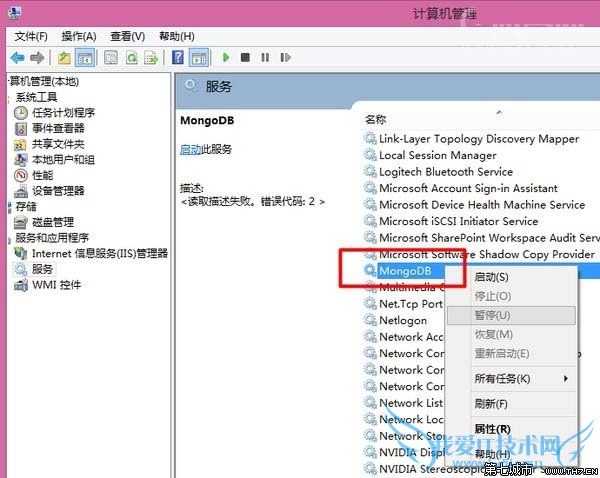Image resolution: width=600 pixels, height=478 pixels.
Task: Click the Properties sheet toolbar icon
Action: (x=111, y=58)
